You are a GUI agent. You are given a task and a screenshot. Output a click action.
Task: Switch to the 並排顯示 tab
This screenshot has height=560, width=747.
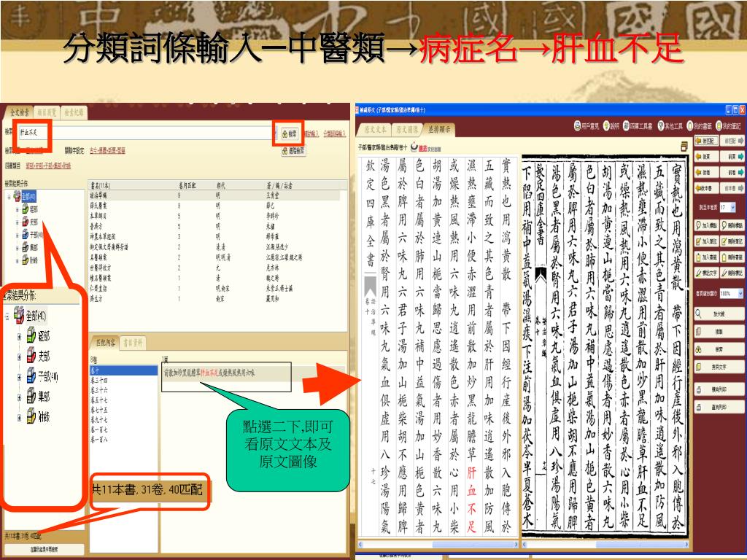coord(438,129)
